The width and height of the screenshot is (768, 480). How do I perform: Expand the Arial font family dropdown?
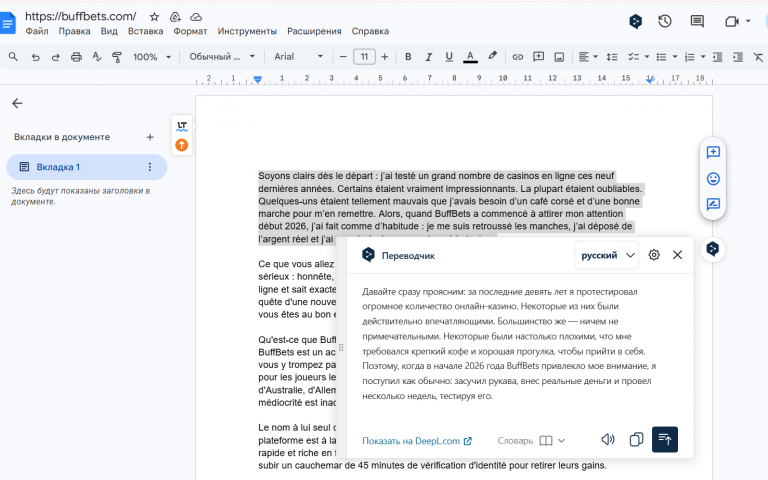pos(298,57)
